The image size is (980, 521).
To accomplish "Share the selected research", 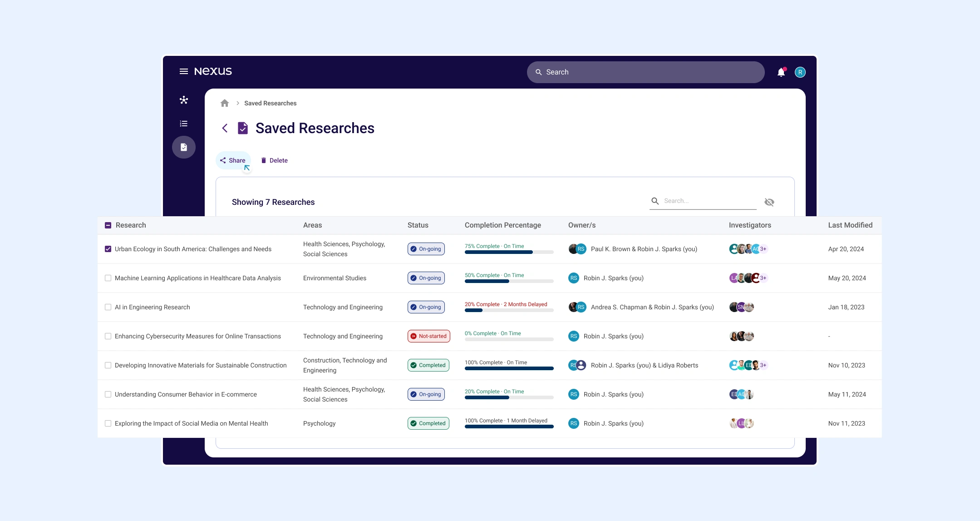I will coord(233,160).
